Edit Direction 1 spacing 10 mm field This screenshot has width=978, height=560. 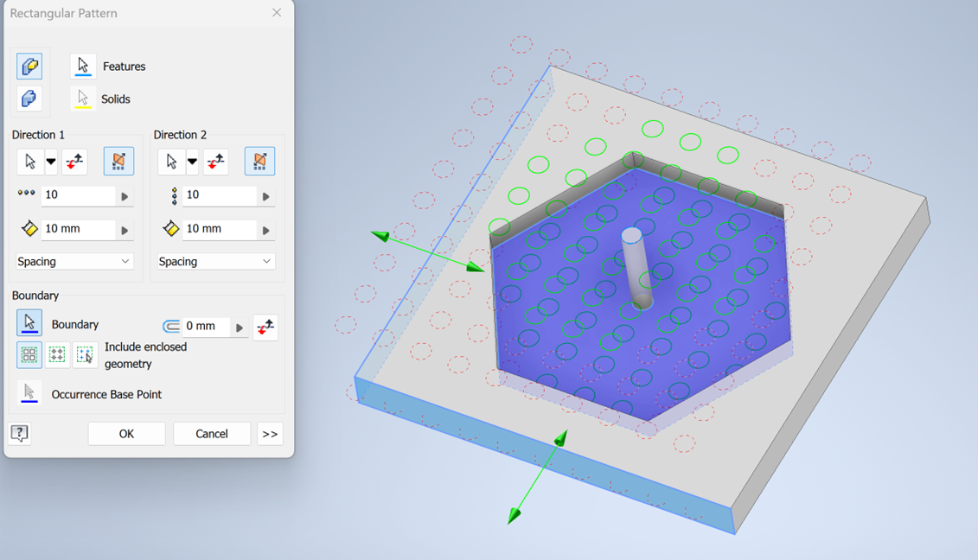[x=78, y=229]
